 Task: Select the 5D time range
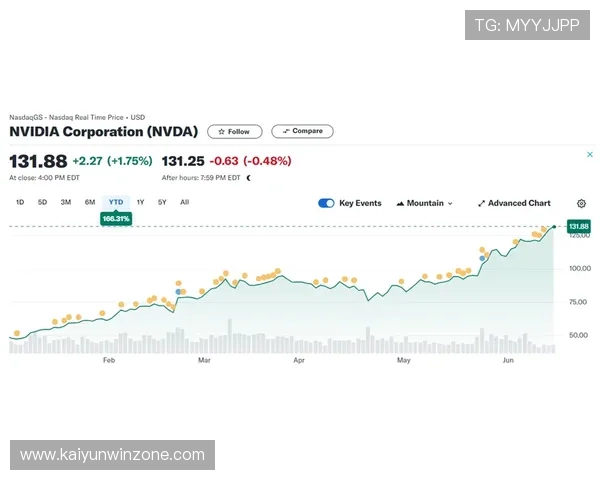coord(42,202)
